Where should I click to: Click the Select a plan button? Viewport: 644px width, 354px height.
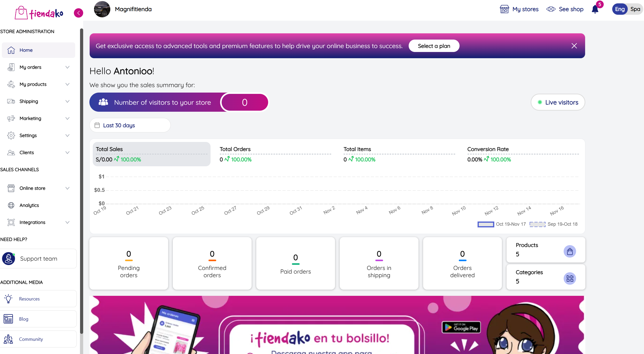(x=434, y=46)
